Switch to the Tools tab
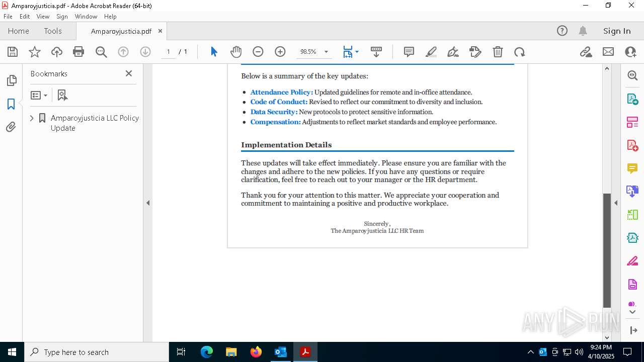The height and width of the screenshot is (362, 644). [x=53, y=31]
